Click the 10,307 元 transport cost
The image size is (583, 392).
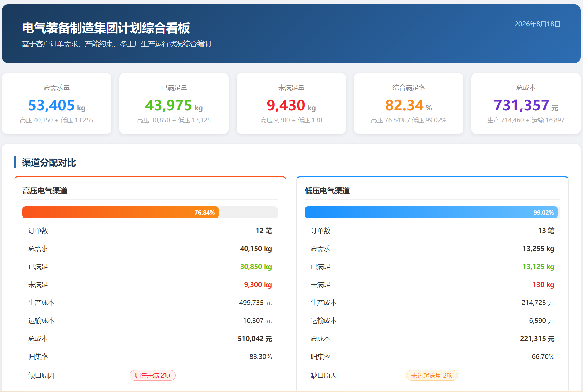coord(258,321)
